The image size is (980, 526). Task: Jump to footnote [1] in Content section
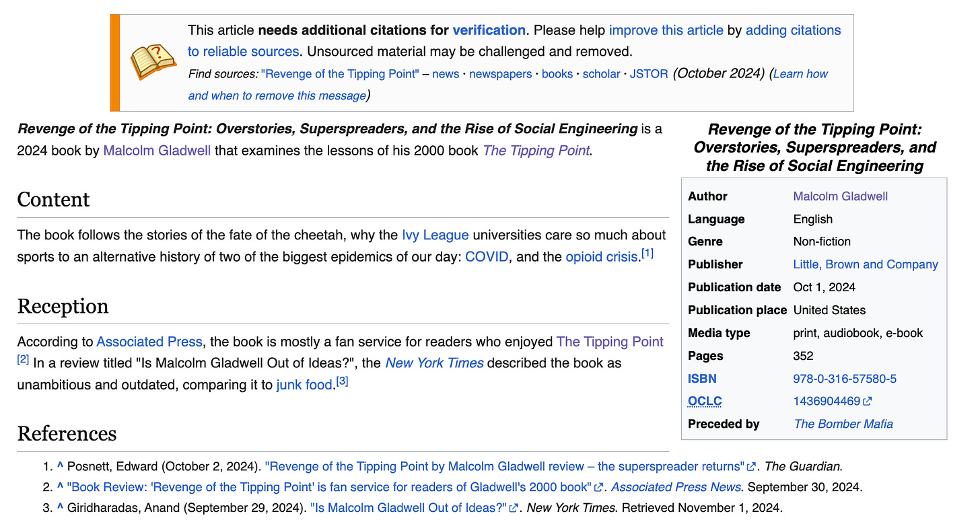pos(647,254)
